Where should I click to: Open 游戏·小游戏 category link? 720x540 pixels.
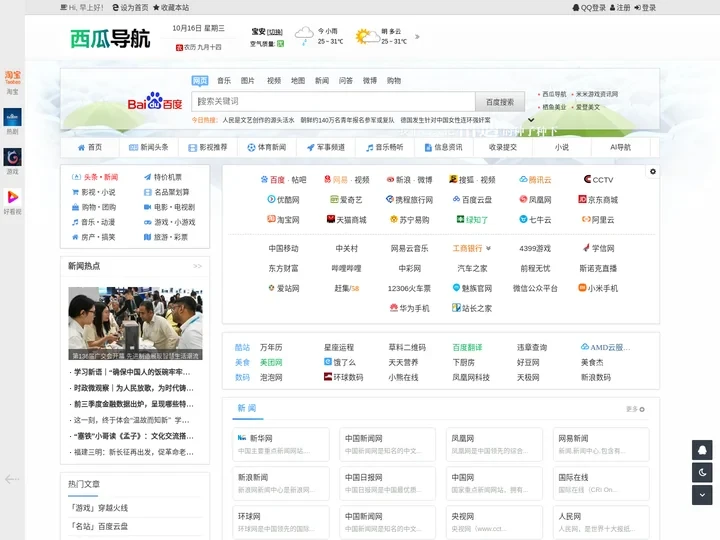pos(169,222)
